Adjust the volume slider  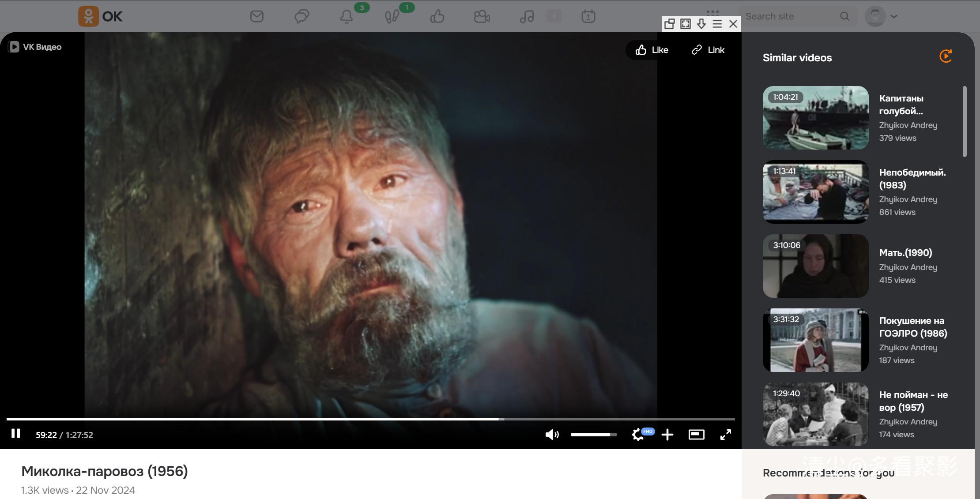tap(593, 435)
